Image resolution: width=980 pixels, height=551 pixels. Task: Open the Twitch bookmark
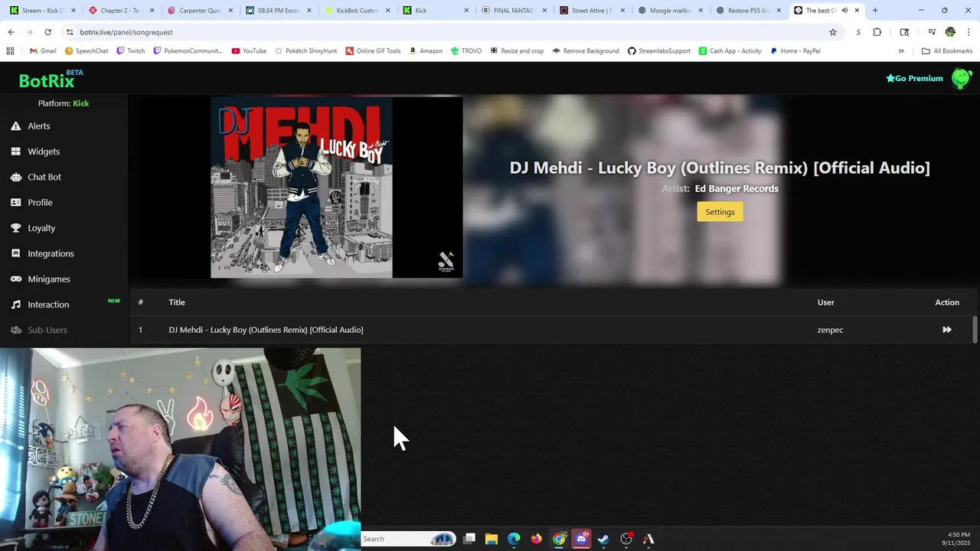coord(130,51)
